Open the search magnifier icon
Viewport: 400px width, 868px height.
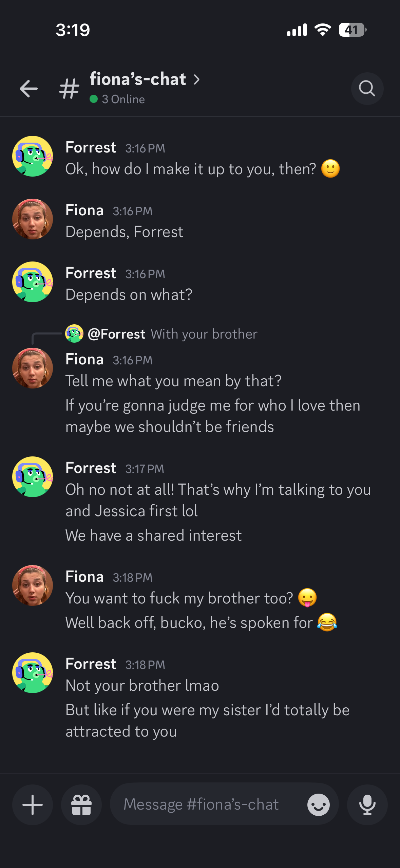[x=367, y=89]
